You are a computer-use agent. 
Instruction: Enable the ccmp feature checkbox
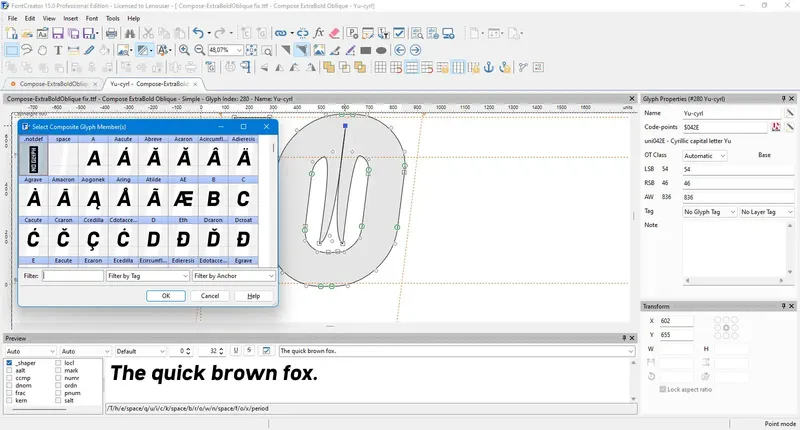pos(9,378)
